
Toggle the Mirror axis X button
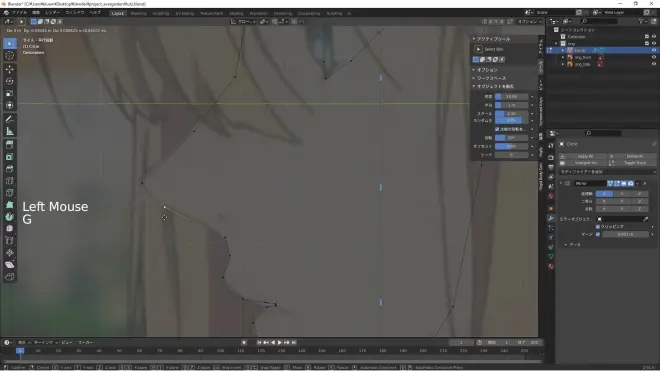(x=604, y=194)
